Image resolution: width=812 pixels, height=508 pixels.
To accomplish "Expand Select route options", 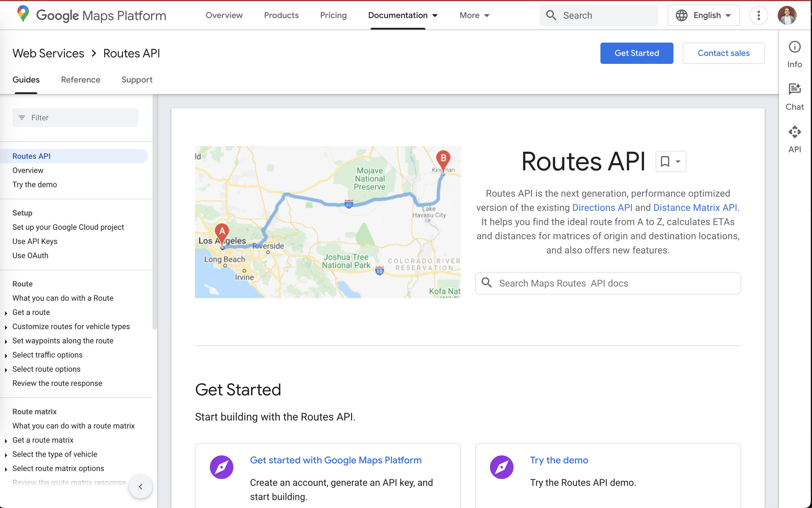I will click(6, 370).
